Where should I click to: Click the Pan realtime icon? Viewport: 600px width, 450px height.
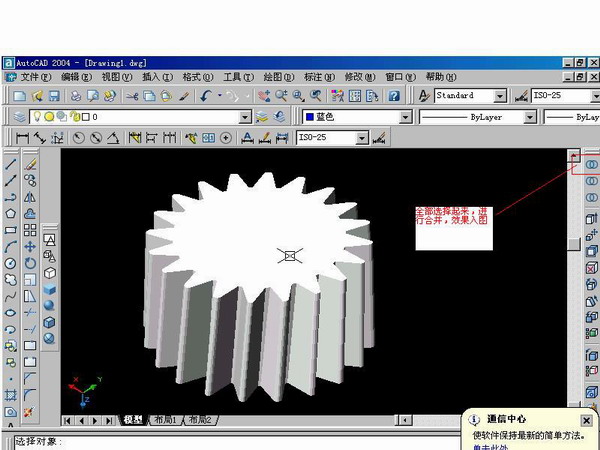pos(264,95)
